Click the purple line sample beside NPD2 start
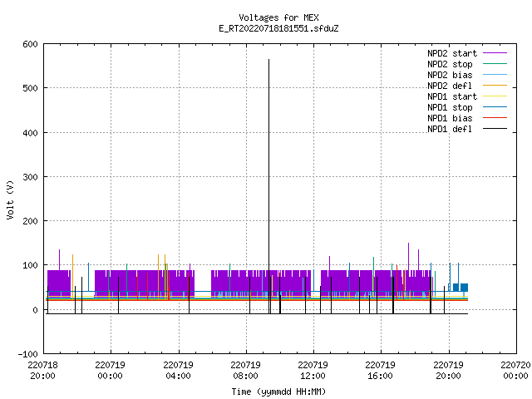This screenshot has height=399, width=532. tap(495, 53)
